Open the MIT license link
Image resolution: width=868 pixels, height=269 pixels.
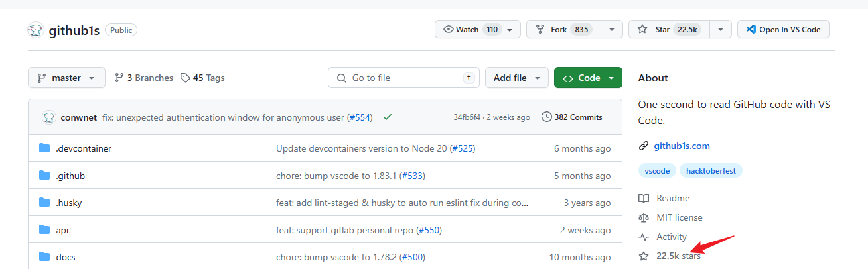tap(679, 217)
